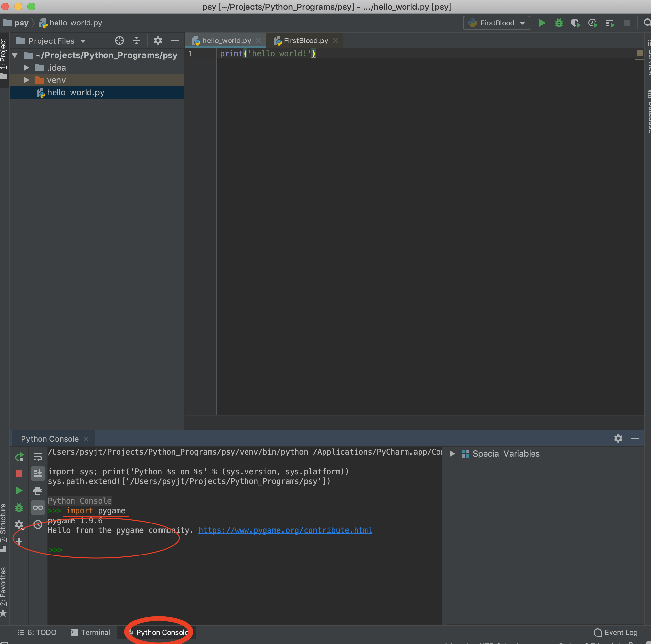Open the Event Log

621,632
